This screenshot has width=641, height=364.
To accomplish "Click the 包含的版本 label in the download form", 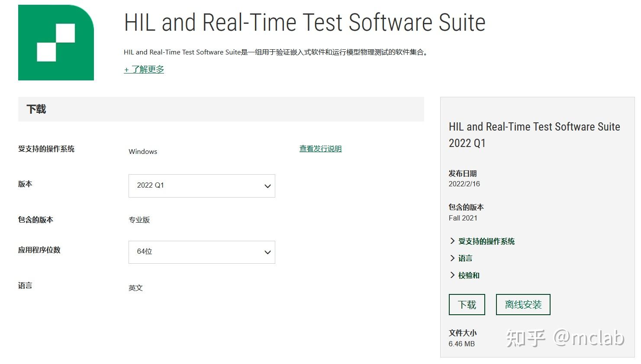I will tap(35, 220).
